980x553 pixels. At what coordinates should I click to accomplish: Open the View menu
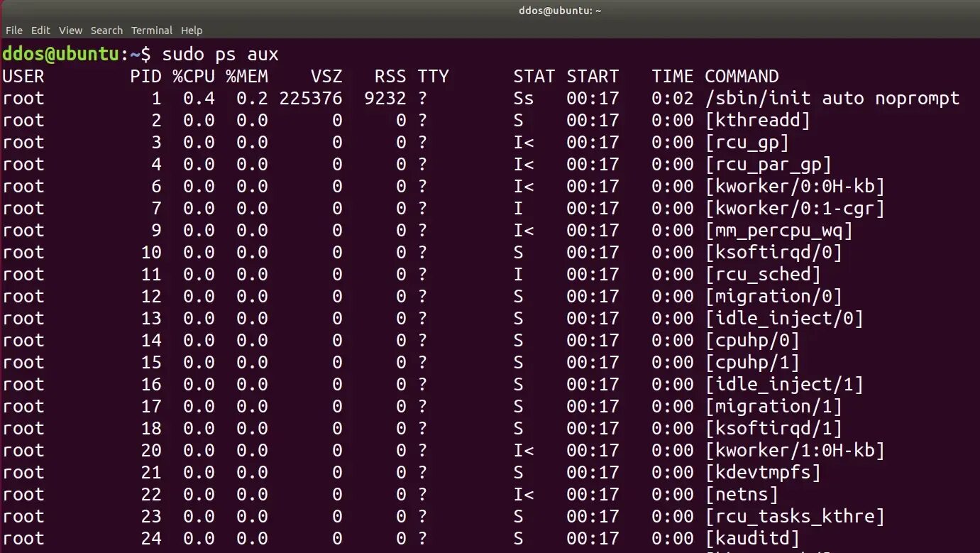click(x=70, y=31)
